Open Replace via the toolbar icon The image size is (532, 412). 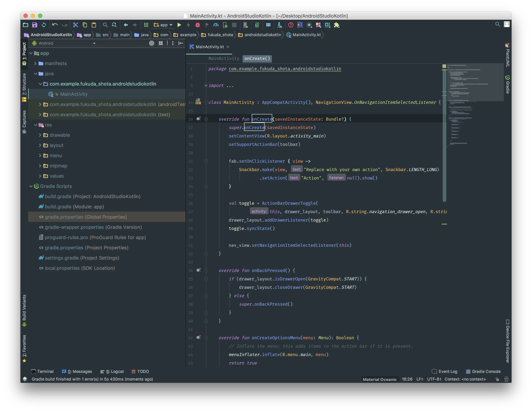pyautogui.click(x=114, y=25)
